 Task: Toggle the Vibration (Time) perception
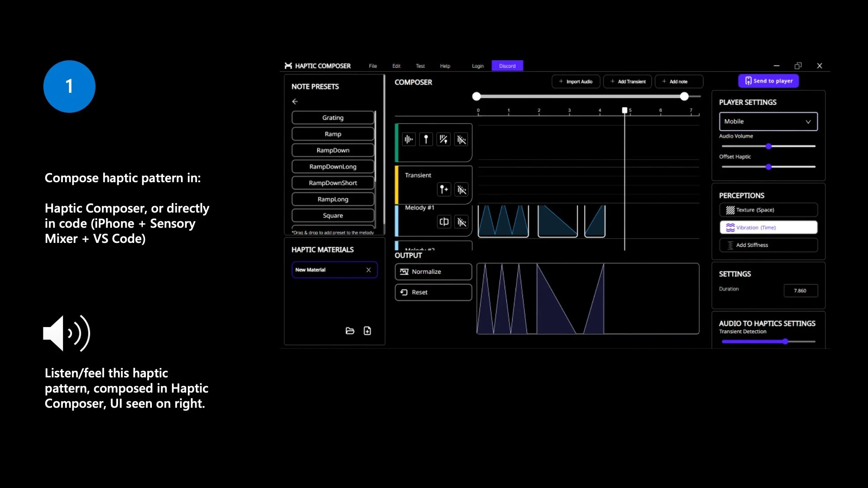click(768, 227)
